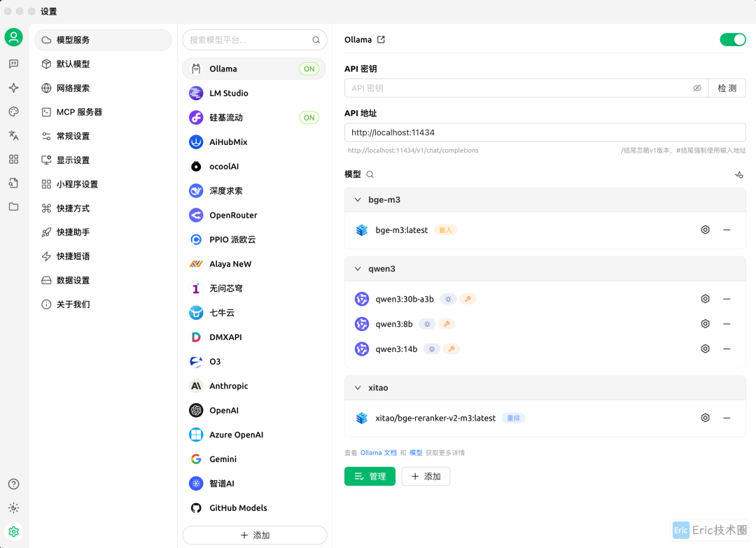This screenshot has width=756, height=548.
Task: Open settings for xitao/bge-reranker-v2-m3 model
Action: (705, 418)
